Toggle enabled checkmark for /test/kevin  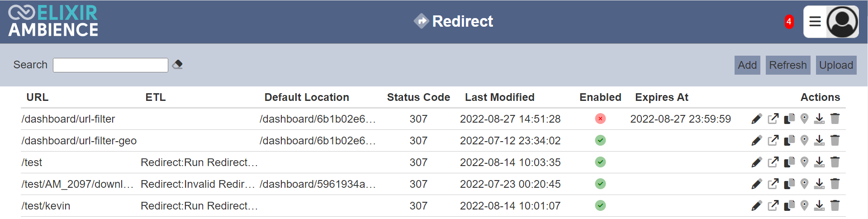click(x=600, y=205)
